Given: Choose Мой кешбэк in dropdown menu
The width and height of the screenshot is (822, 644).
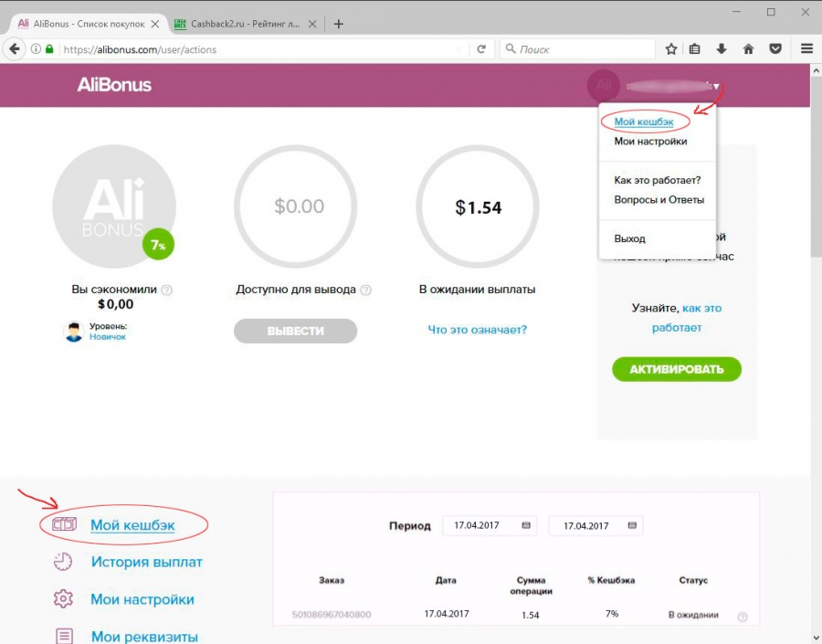Looking at the screenshot, I should coord(644,121).
